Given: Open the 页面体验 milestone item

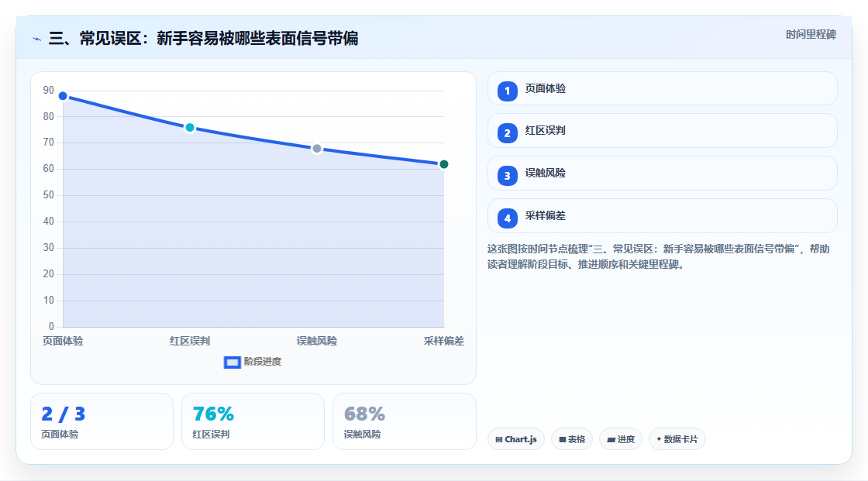Looking at the screenshot, I should pos(662,88).
